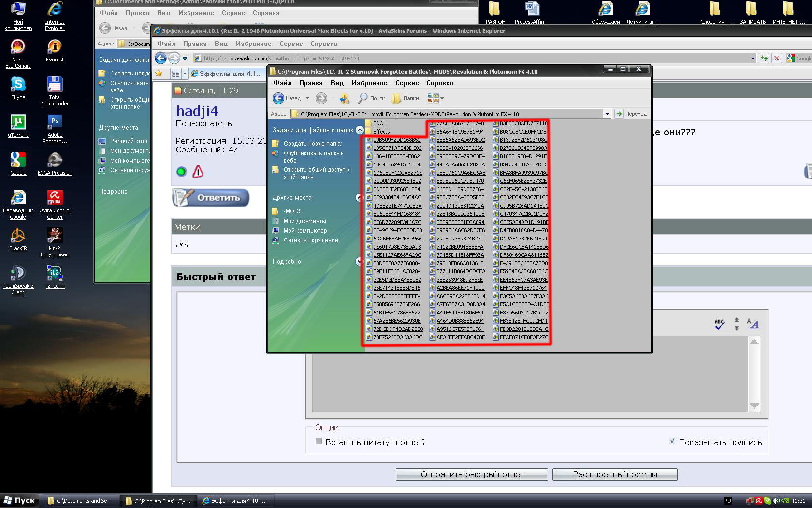Click the Internet Explorer address field

(x=471, y=59)
